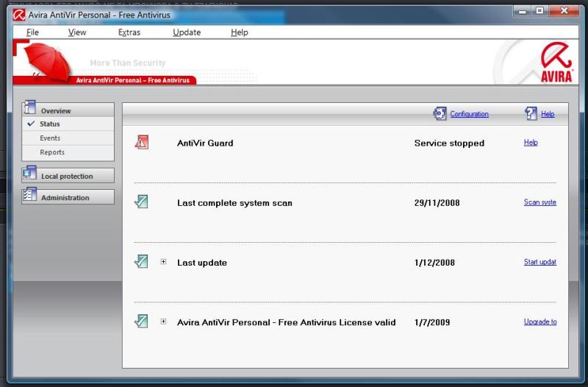The height and width of the screenshot is (387, 588).
Task: Click the Avira title bar logo icon
Action: tap(19, 15)
